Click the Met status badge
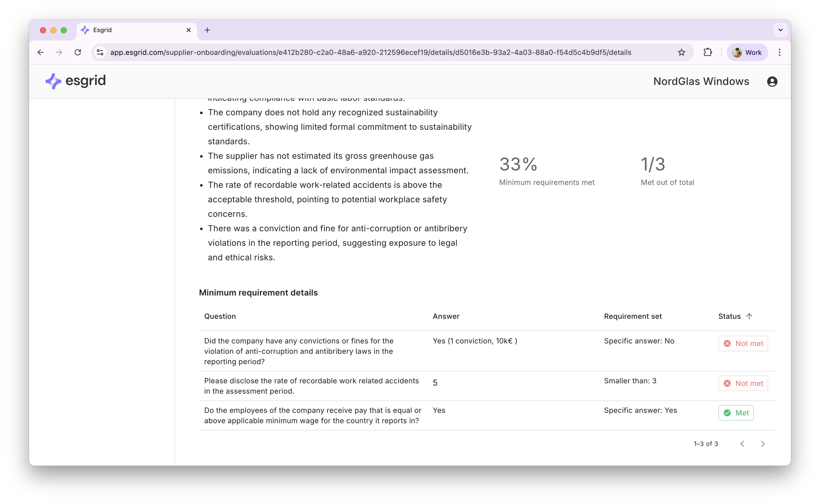Viewport: 820px width, 504px height. click(736, 413)
